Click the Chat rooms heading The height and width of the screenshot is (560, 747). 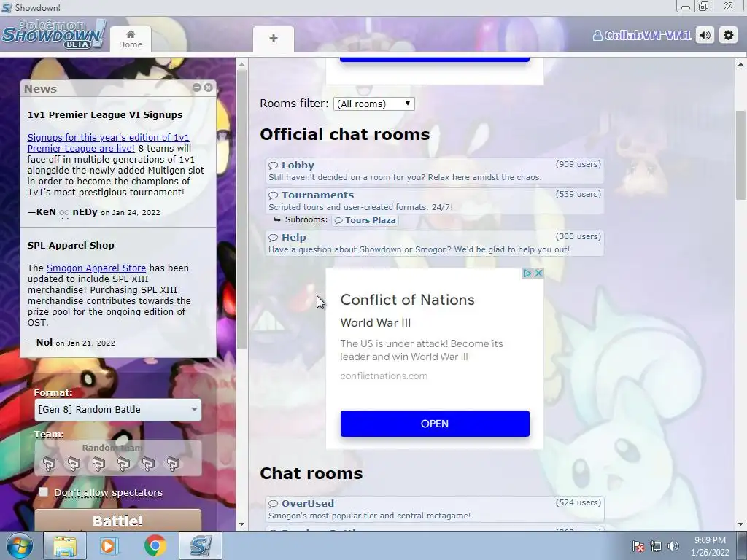coord(311,473)
